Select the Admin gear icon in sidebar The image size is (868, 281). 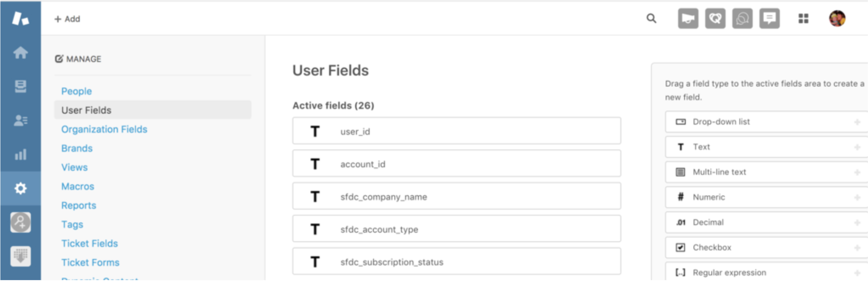click(20, 188)
